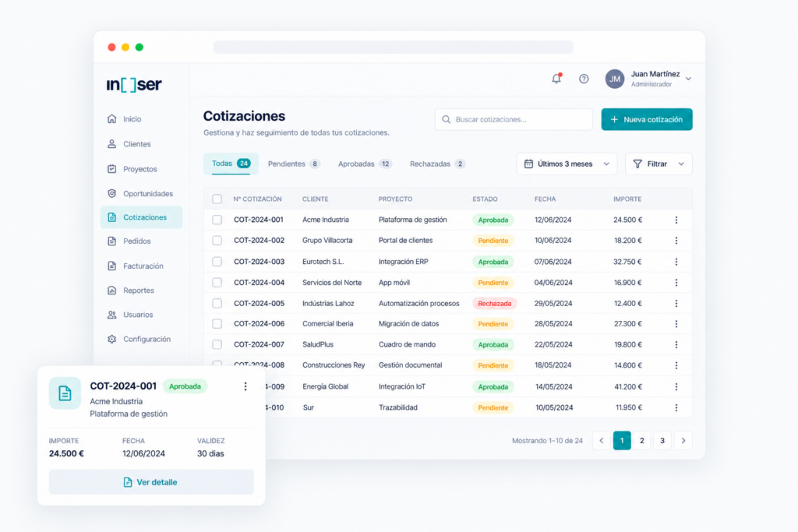Open row options for Comercial Iberia quote
This screenshot has height=532, width=798.
[676, 324]
